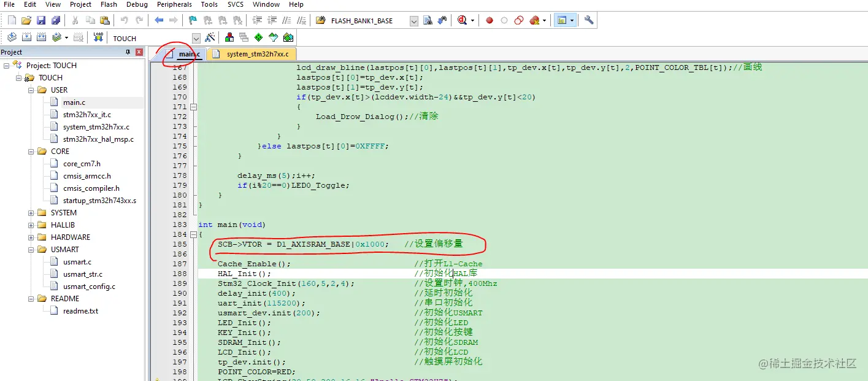The height and width of the screenshot is (381, 868).
Task: Expand the HALLIB folder in the project tree
Action: pyautogui.click(x=31, y=225)
